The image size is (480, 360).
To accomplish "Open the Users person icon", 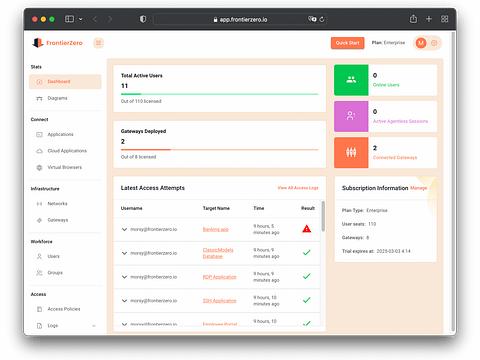I will (x=39, y=256).
